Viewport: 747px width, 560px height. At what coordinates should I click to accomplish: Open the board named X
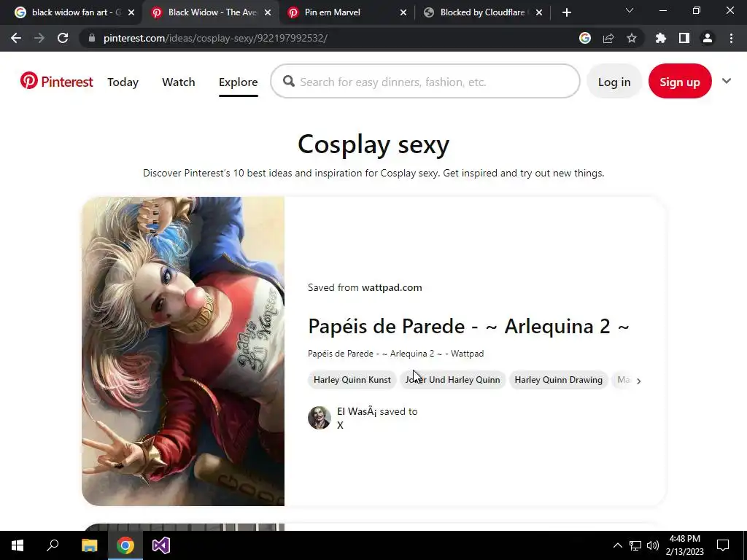click(x=340, y=425)
